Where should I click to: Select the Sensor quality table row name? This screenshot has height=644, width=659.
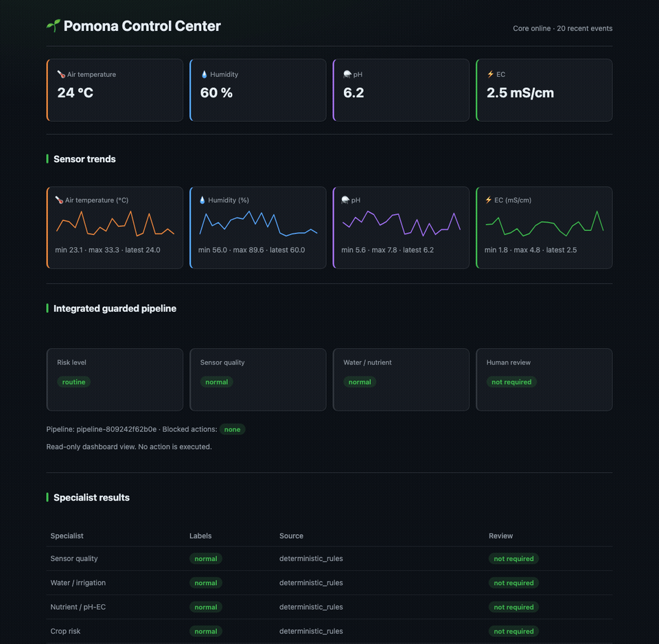(74, 558)
